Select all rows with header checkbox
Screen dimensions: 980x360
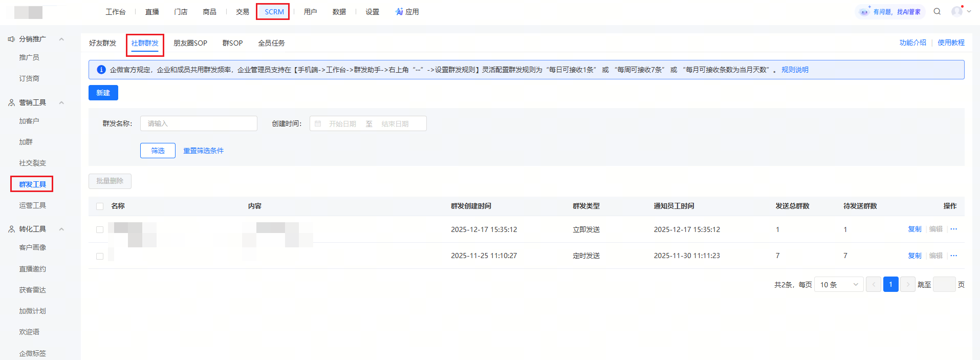(100, 206)
